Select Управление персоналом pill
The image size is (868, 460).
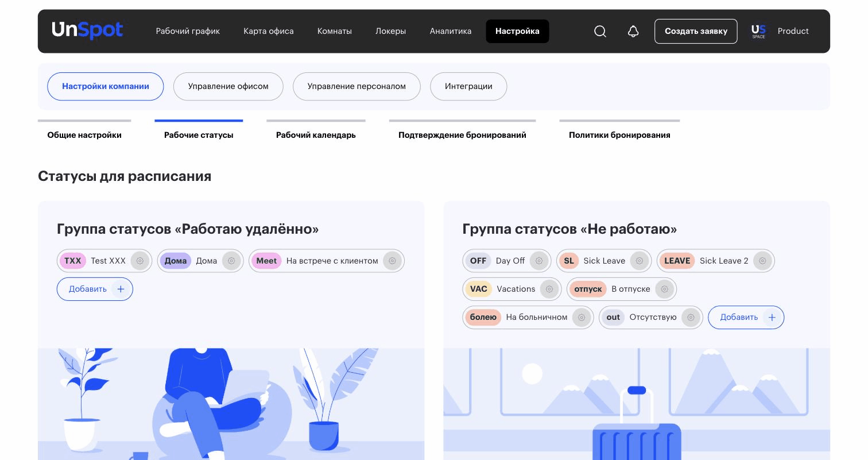356,87
